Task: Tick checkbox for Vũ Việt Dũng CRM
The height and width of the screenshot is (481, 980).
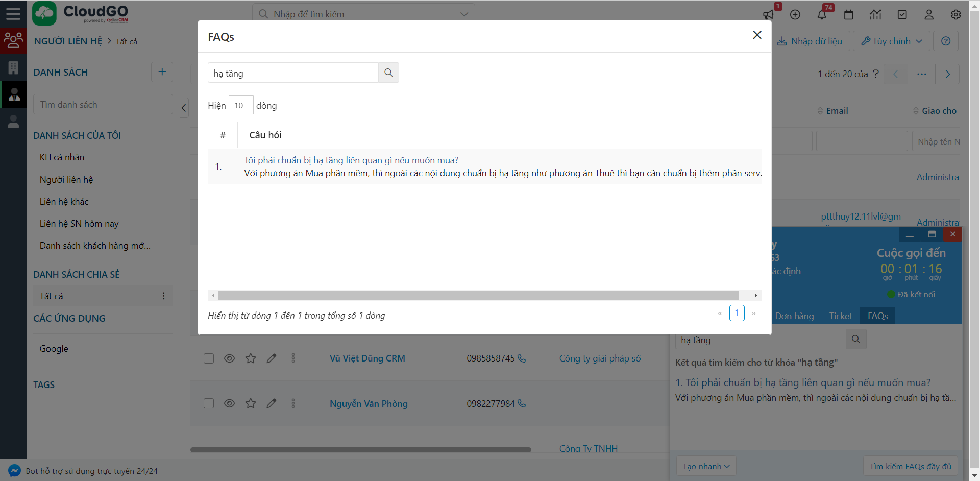Action: pyautogui.click(x=209, y=358)
